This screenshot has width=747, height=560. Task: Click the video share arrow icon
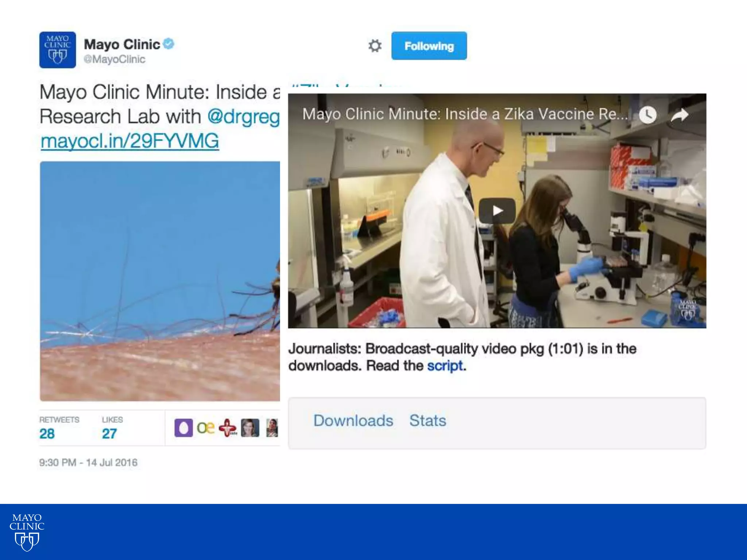[x=680, y=115]
